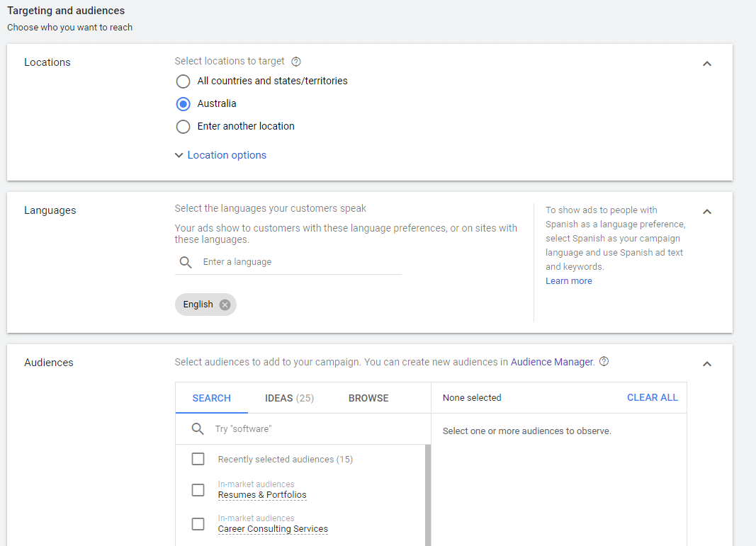Collapse the Languages section

coord(706,212)
